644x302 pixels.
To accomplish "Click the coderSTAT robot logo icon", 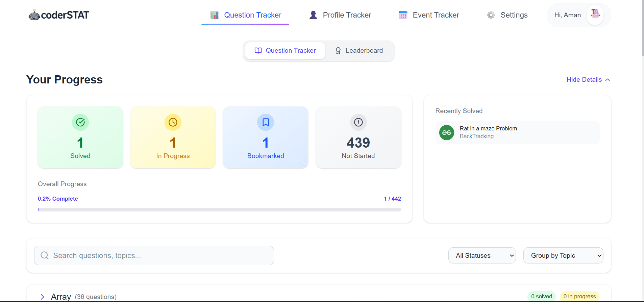I will point(34,15).
